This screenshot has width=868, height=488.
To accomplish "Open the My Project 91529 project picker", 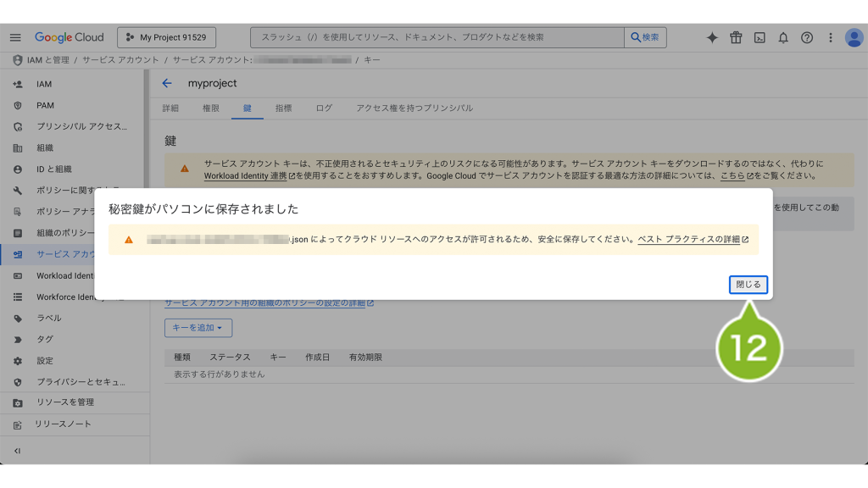I will click(166, 37).
